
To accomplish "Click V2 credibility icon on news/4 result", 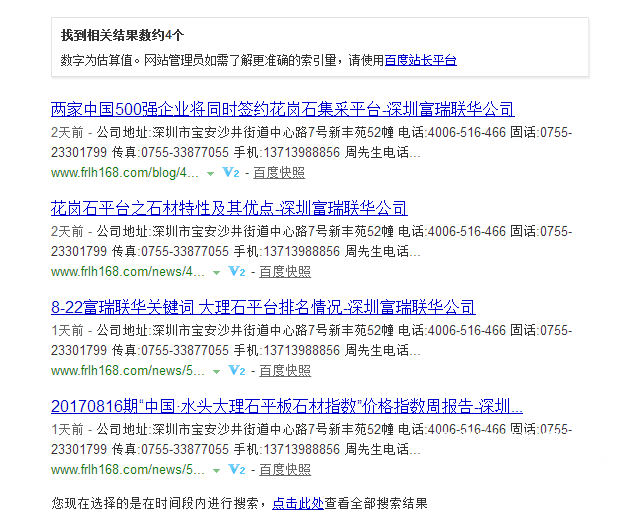I will click(237, 271).
